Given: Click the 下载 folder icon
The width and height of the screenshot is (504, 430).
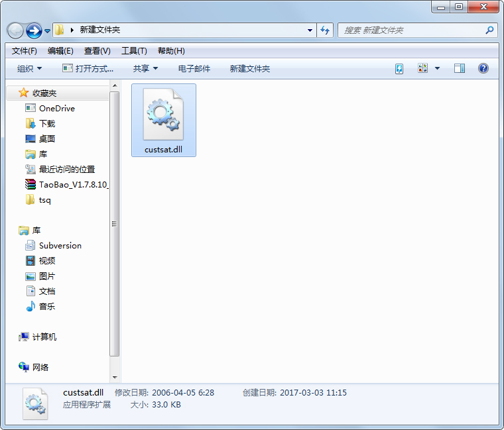Looking at the screenshot, I should click(31, 123).
